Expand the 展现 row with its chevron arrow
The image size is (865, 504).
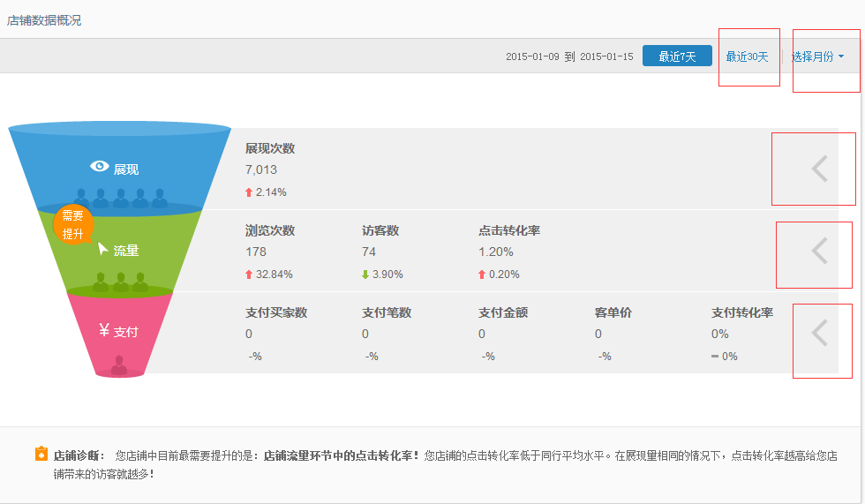tap(819, 169)
